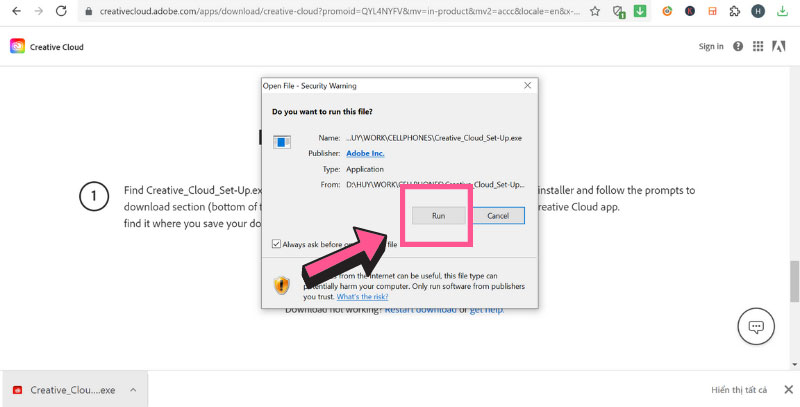Open the Help question mark icon
The height and width of the screenshot is (407, 800).
(738, 46)
